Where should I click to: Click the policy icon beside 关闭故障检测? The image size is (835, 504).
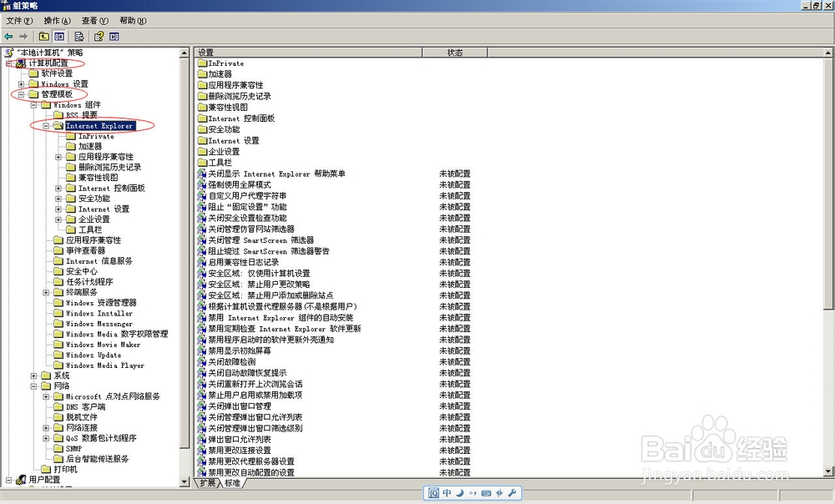(201, 362)
